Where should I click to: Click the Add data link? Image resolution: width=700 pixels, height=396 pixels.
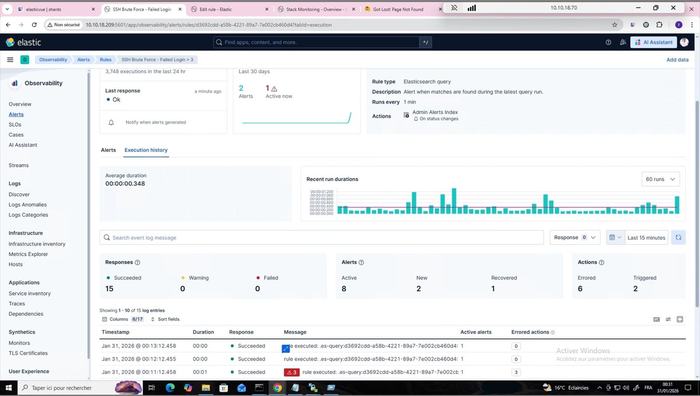(x=677, y=59)
